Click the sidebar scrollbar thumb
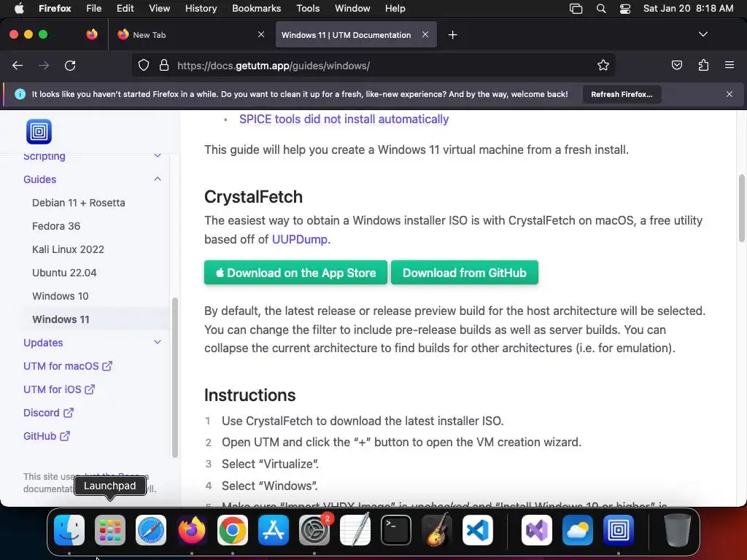The height and width of the screenshot is (560, 747). click(x=175, y=377)
